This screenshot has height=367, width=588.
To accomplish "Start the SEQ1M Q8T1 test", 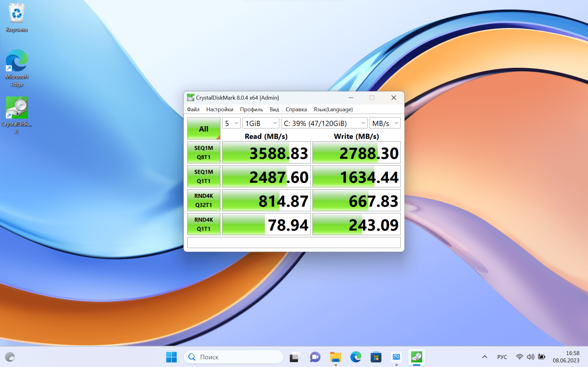I will (203, 153).
